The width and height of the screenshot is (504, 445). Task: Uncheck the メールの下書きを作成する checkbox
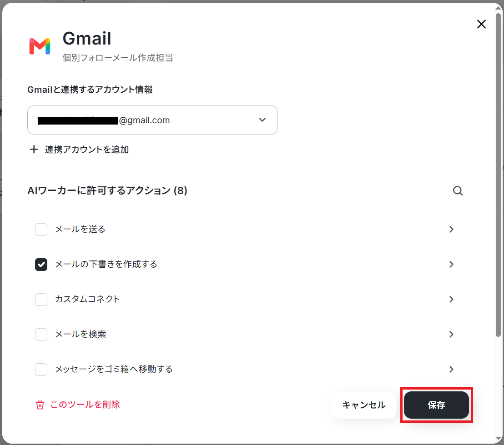tap(41, 265)
